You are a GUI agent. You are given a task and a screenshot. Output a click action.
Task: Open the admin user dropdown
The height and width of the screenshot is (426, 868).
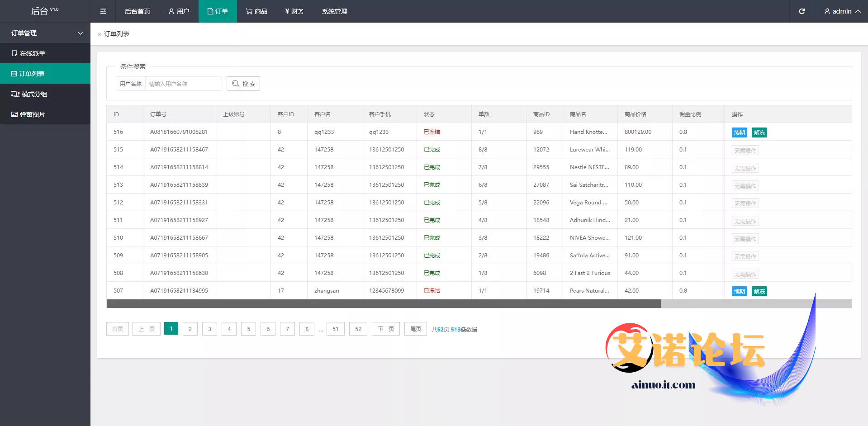pos(842,11)
